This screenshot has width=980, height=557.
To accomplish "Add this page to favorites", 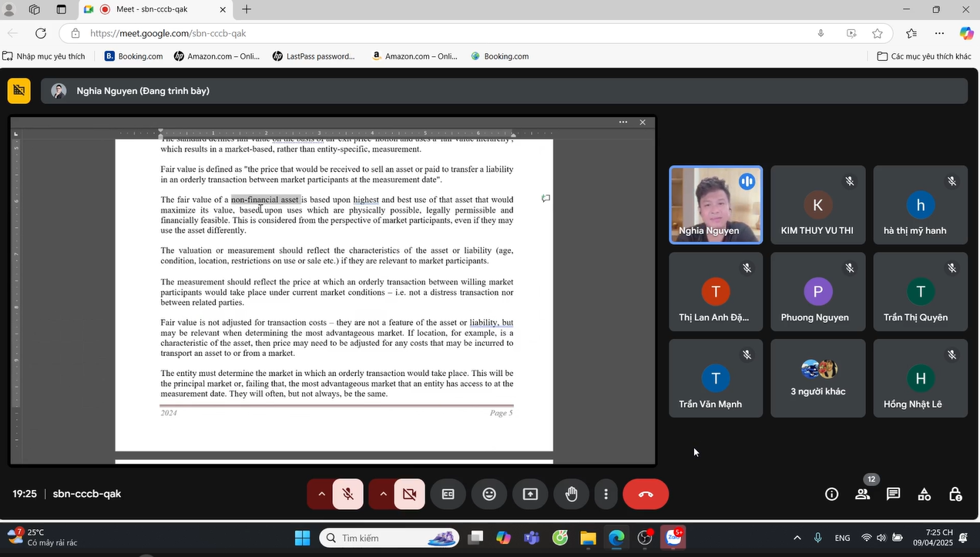I will click(x=878, y=33).
